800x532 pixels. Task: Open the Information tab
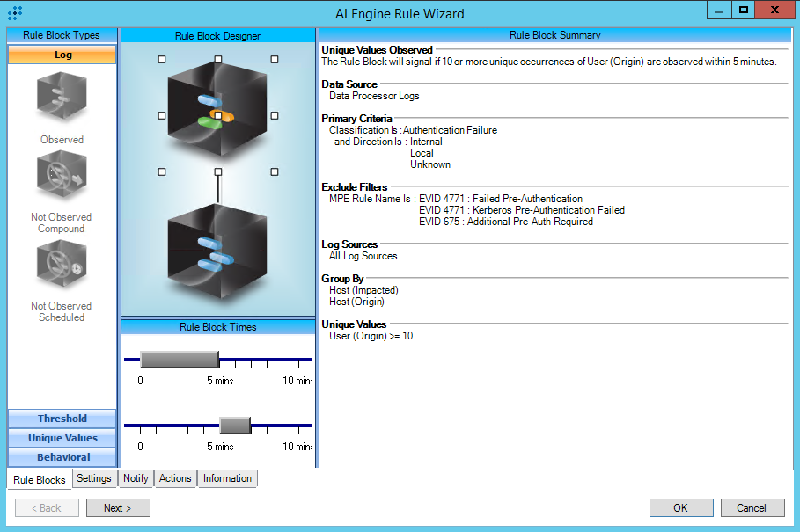(227, 478)
